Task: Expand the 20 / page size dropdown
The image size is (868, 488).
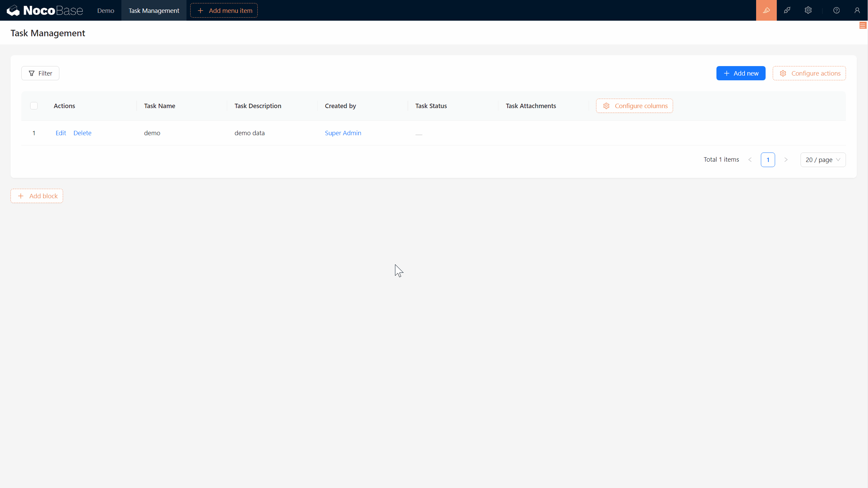Action: click(823, 160)
